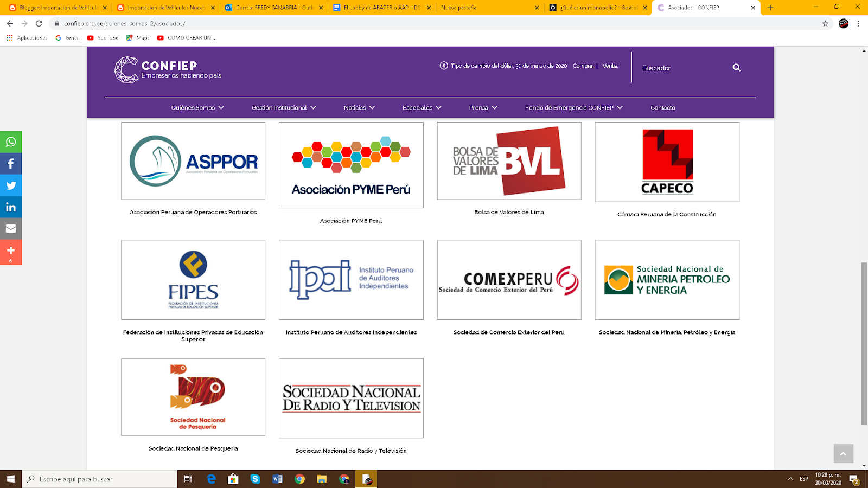This screenshot has height=488, width=868.
Task: Click Windows search box Escribe aquí para buscar
Action: (x=99, y=479)
